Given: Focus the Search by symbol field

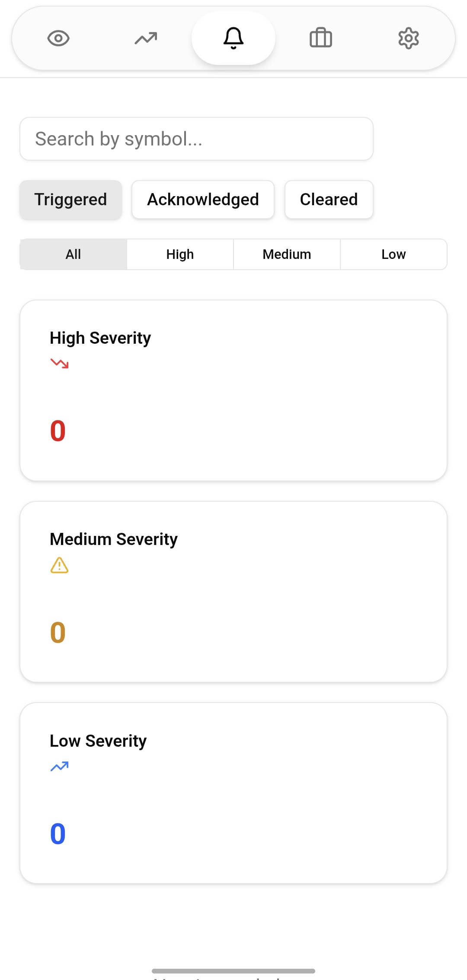Looking at the screenshot, I should [x=196, y=139].
